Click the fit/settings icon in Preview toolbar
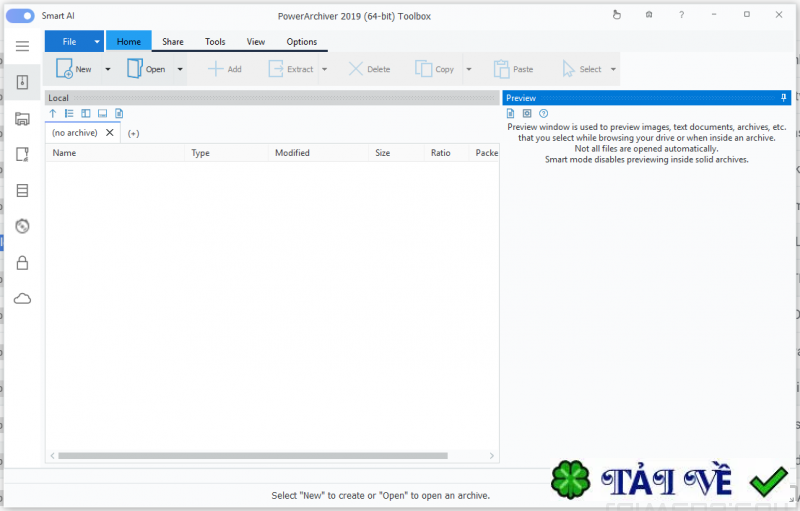 [x=527, y=113]
